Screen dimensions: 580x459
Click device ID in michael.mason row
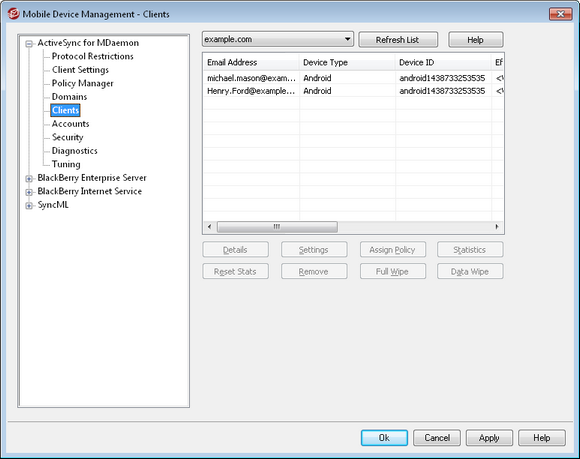click(442, 78)
